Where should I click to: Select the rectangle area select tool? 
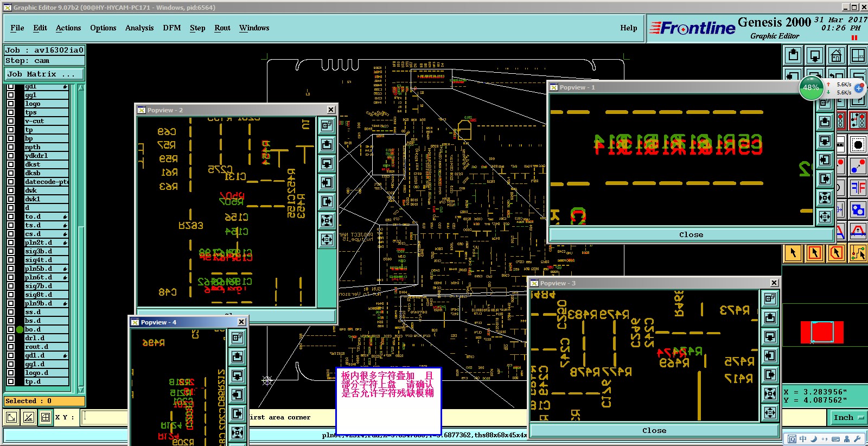point(815,253)
